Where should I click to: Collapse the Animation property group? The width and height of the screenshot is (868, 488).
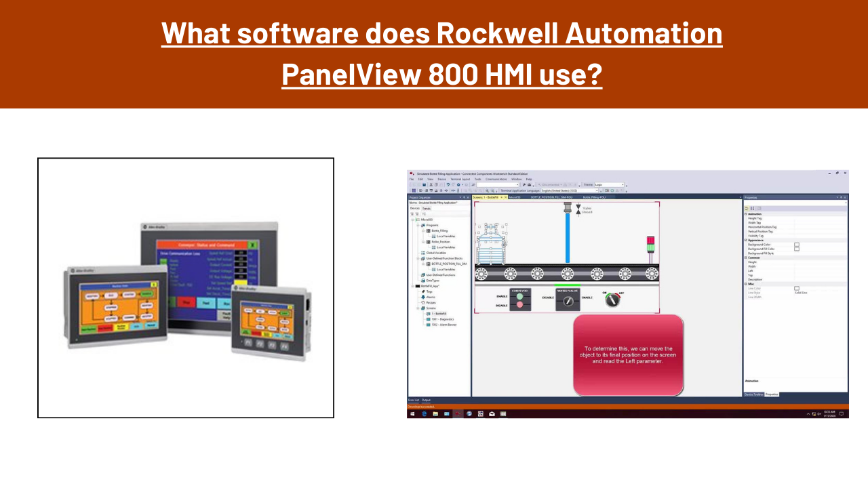(x=745, y=214)
